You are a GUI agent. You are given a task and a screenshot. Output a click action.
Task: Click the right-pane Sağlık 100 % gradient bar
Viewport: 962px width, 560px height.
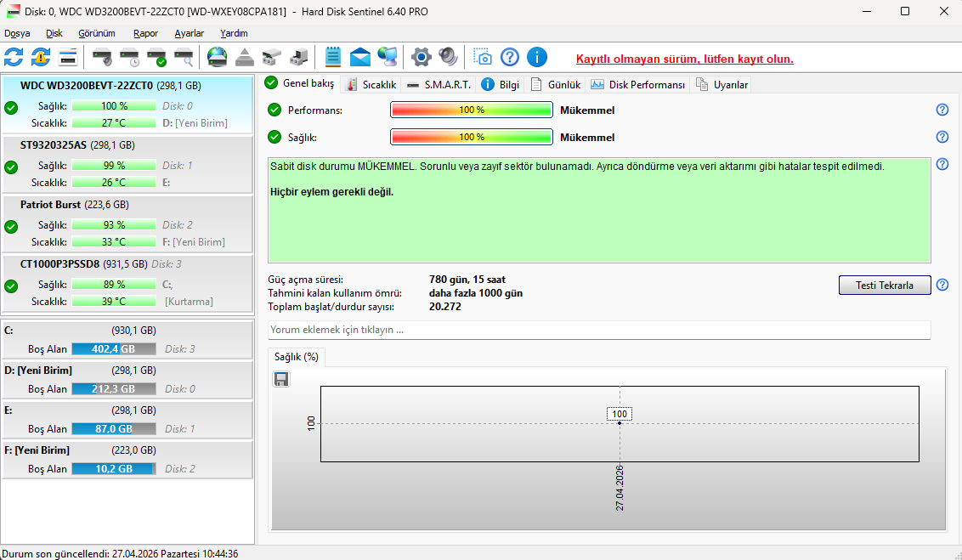[471, 137]
